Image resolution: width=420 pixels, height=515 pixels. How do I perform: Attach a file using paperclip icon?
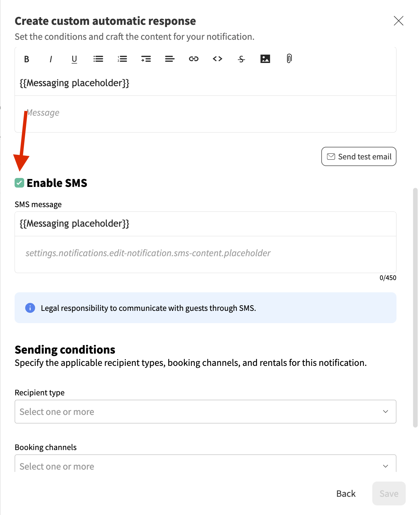click(289, 59)
